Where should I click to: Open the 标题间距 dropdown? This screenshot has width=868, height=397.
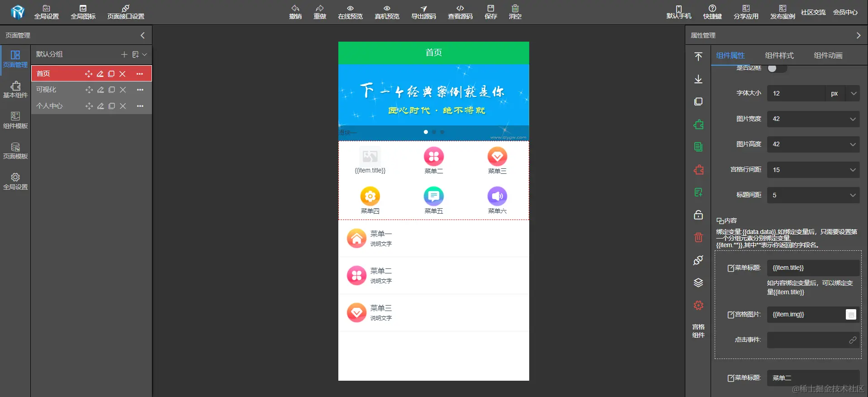coord(813,195)
